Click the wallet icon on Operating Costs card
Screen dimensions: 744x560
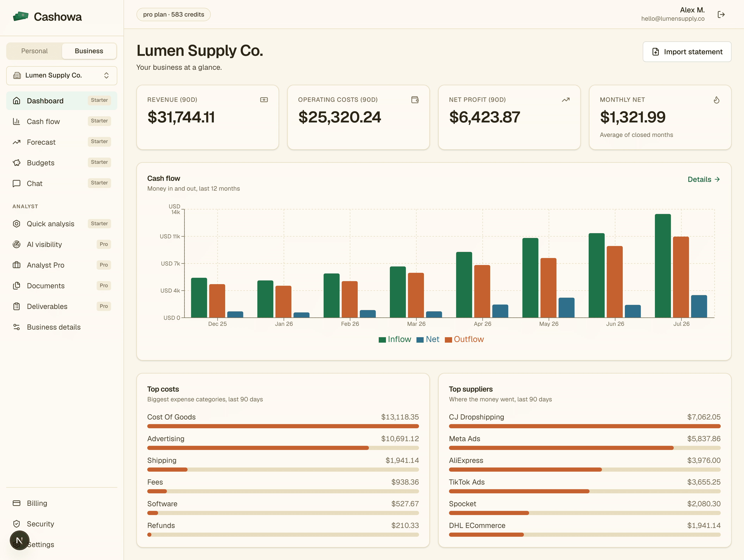click(x=415, y=100)
